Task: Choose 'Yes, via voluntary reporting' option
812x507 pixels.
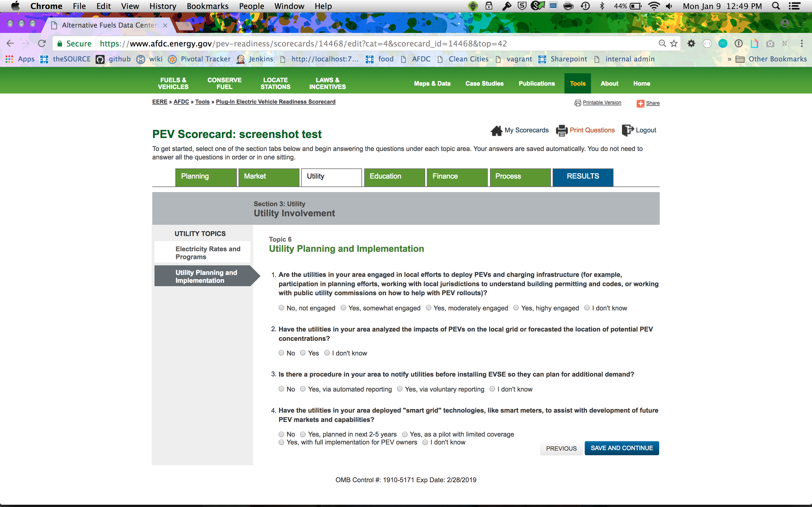Action: [x=400, y=389]
